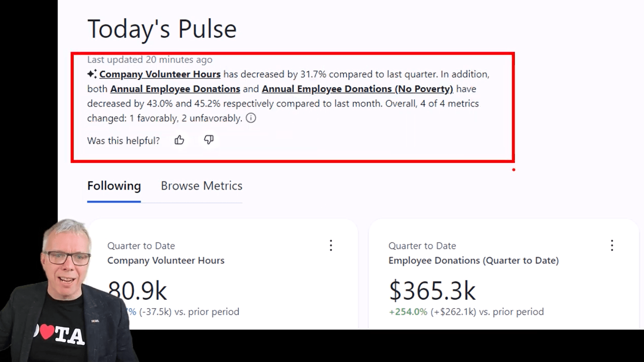Viewport: 644px width, 362px height.
Task: Click the thumbs down feedback icon
Action: pos(209,140)
